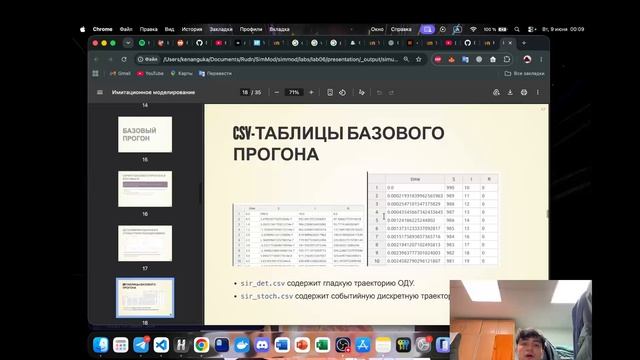Open the Справка menu
The image size is (640, 360).
point(401,29)
